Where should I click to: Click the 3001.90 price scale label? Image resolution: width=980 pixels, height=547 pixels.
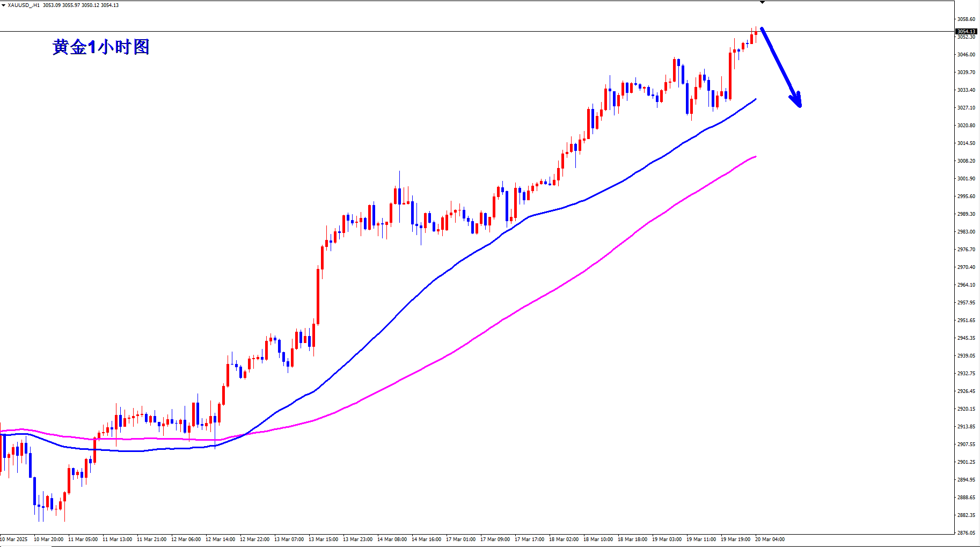(x=966, y=179)
